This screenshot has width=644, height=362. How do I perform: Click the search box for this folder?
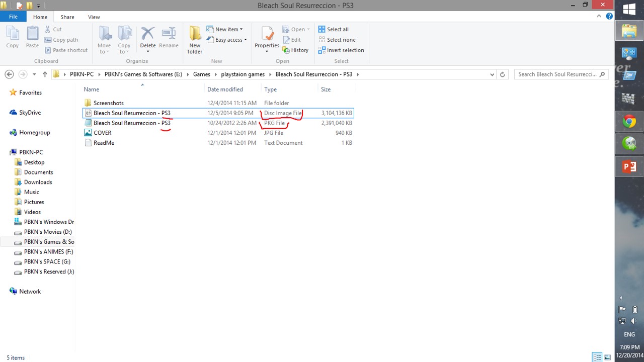point(556,74)
